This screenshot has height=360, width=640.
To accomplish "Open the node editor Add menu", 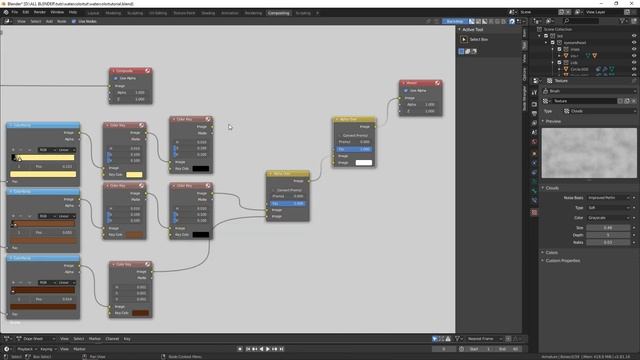I will [x=49, y=21].
